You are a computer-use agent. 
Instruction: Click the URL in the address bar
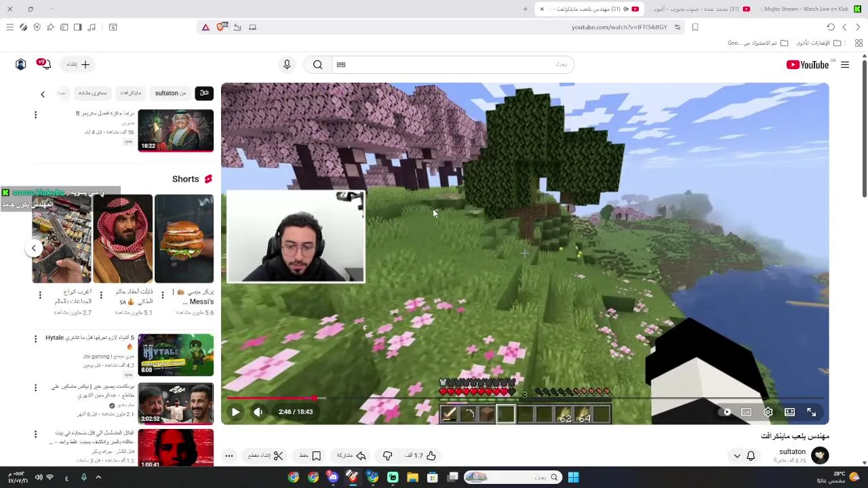pos(619,27)
